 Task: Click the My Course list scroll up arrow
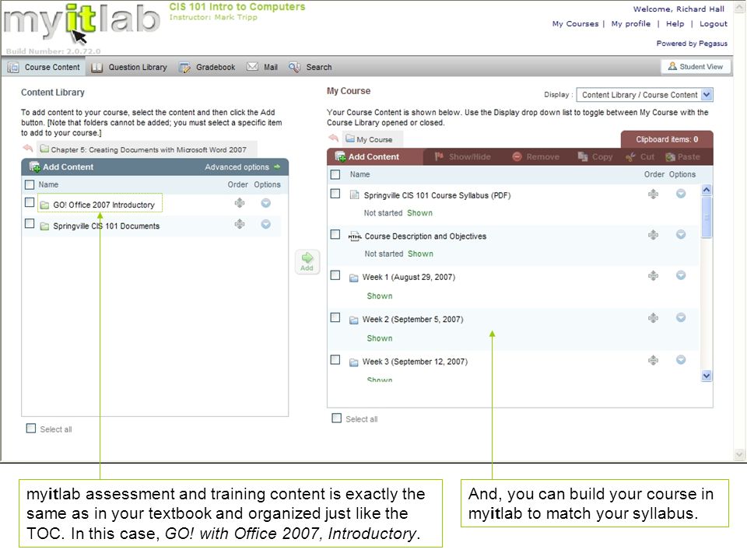click(707, 190)
